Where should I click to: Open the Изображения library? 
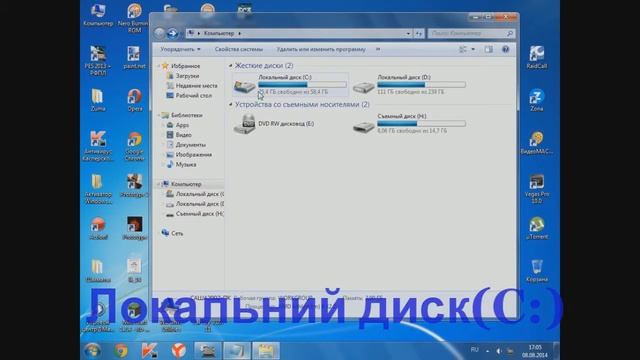tap(193, 155)
